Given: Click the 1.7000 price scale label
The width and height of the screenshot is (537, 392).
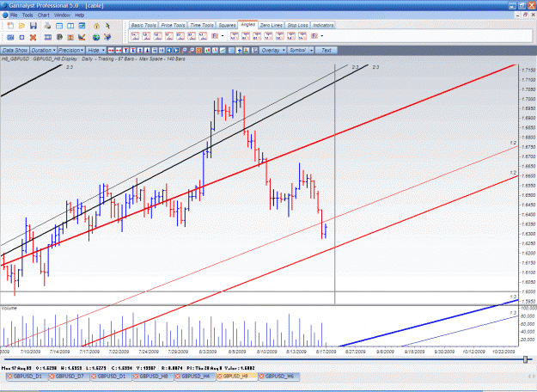Looking at the screenshot, I should pyautogui.click(x=528, y=99).
